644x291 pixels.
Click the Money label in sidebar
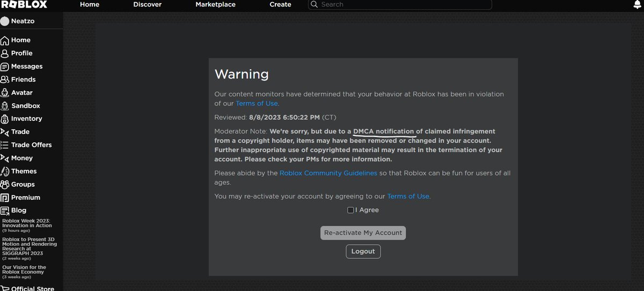click(x=22, y=158)
